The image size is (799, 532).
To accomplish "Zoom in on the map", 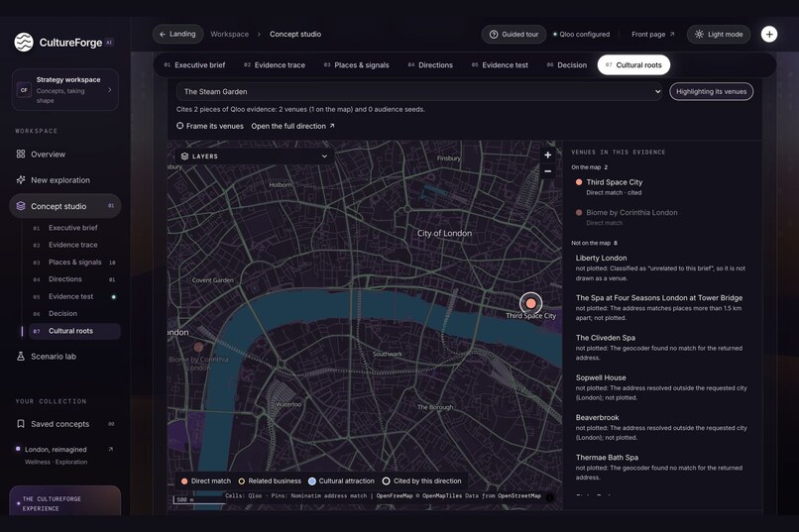I will coord(548,155).
